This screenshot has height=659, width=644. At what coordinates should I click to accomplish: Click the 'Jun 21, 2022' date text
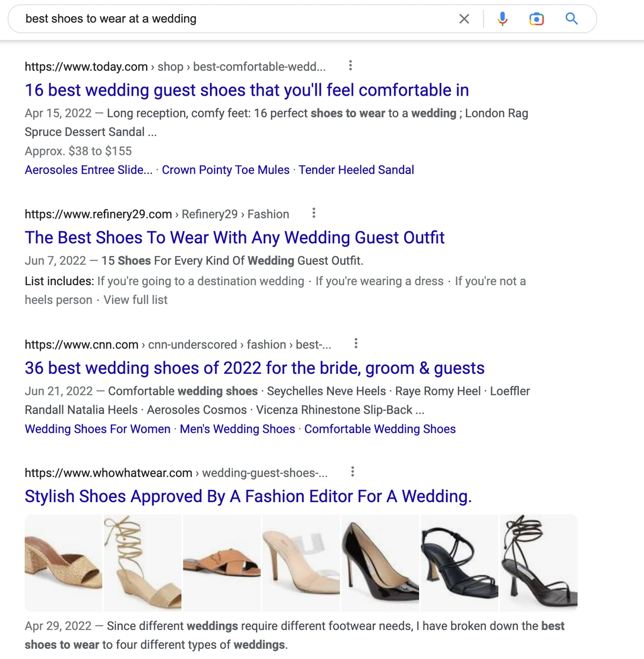pyautogui.click(x=58, y=391)
